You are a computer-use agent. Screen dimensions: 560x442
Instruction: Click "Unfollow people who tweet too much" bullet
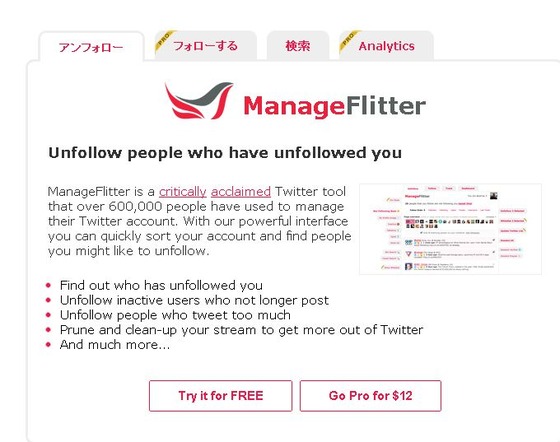(x=175, y=315)
